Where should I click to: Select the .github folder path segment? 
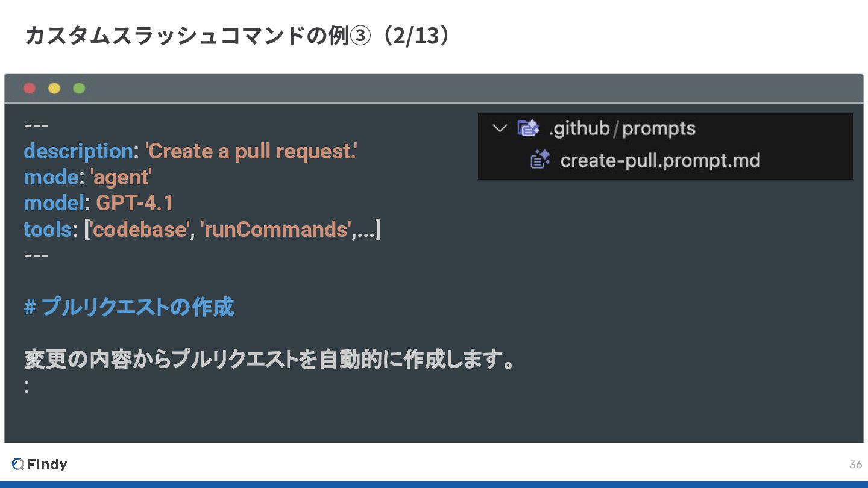coord(579,128)
